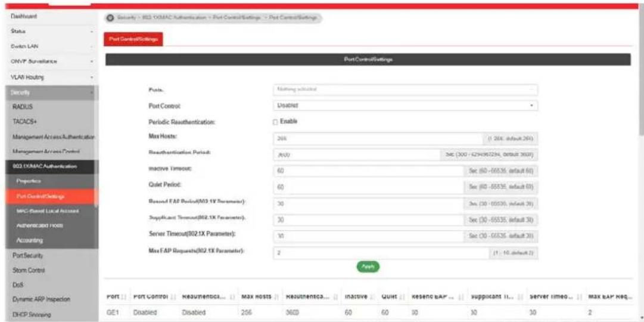The image size is (644, 322).
Task: Open the Ports multi-select dropdown
Action: (405, 89)
